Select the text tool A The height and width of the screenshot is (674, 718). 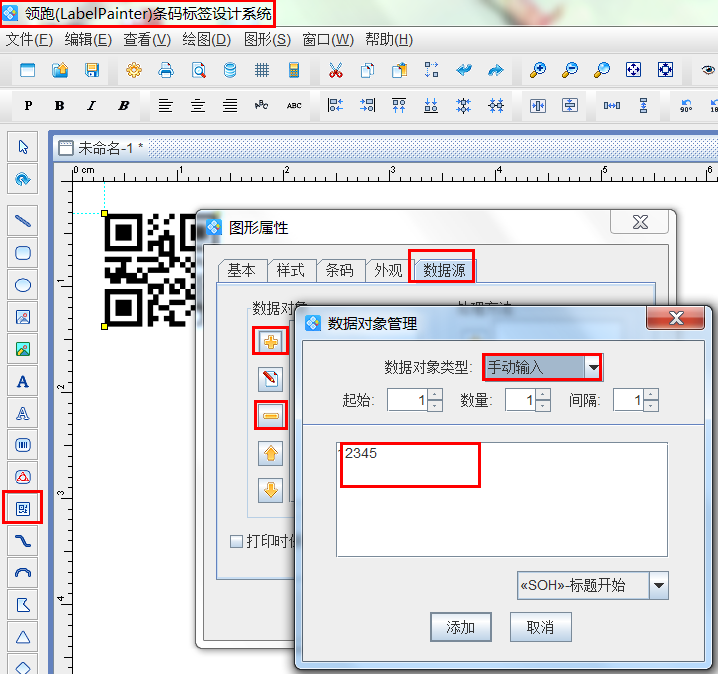(23, 381)
